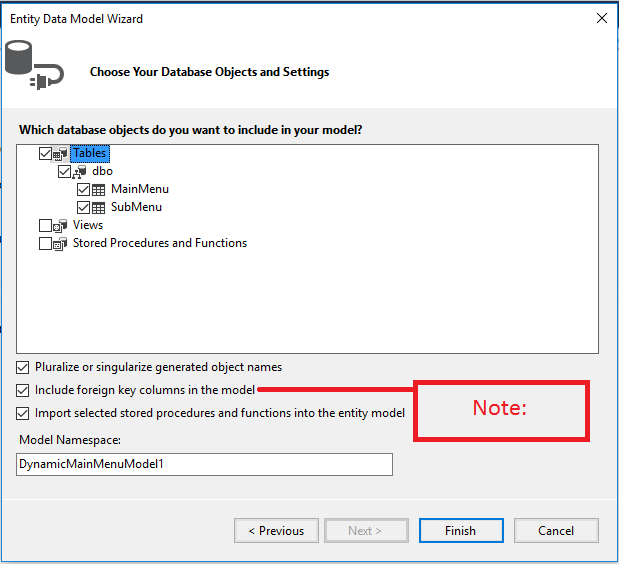Check Stored Procedures and Functions box
The height and width of the screenshot is (564, 619).
coord(45,244)
